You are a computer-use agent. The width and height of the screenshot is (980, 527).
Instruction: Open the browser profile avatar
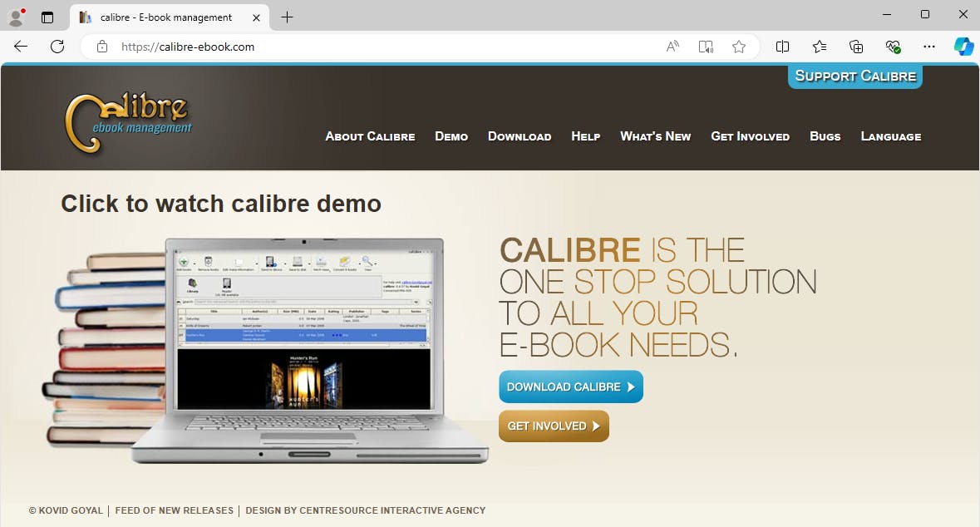[17, 17]
